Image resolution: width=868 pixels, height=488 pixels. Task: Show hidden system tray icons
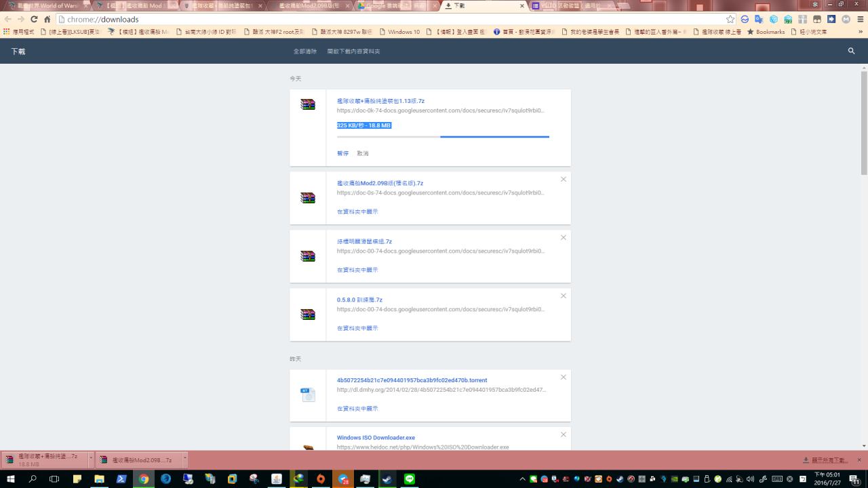click(x=521, y=479)
